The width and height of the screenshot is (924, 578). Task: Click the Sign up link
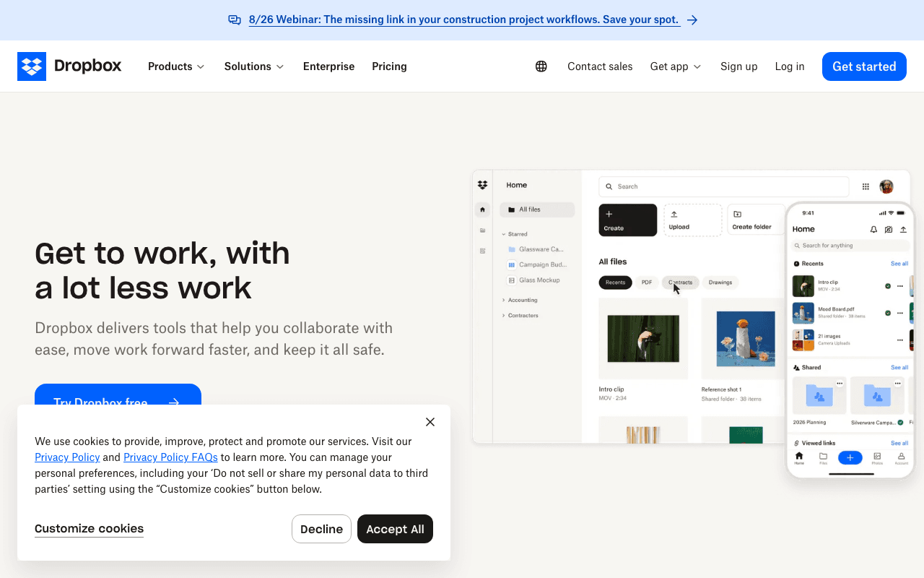click(x=738, y=66)
